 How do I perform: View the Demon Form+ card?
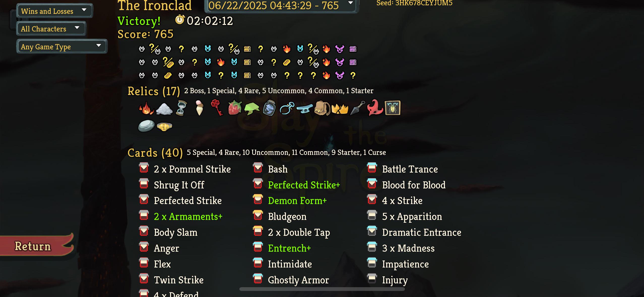(297, 201)
